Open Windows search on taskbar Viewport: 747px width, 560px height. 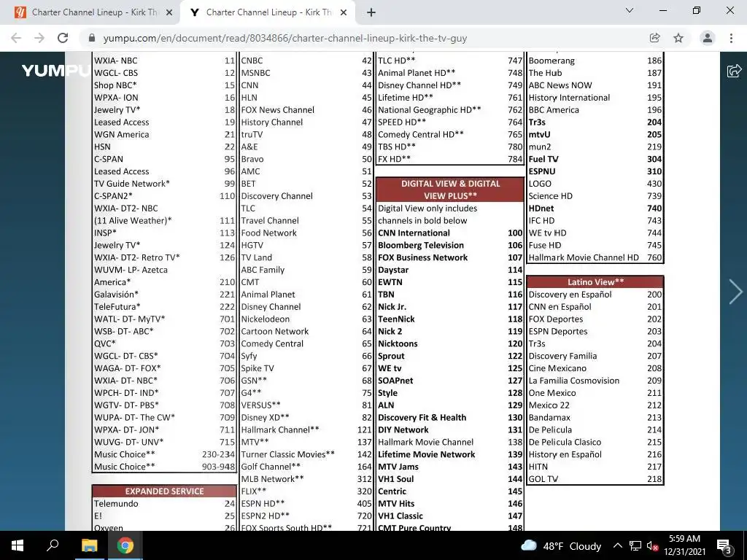pos(52,545)
